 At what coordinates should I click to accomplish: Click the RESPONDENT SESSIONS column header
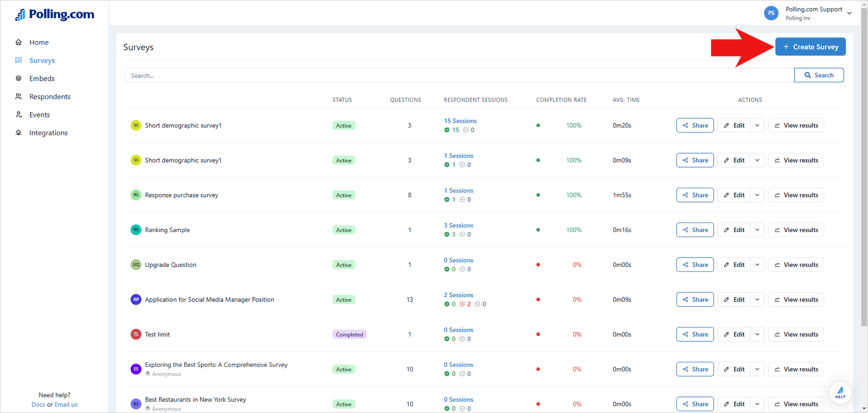pyautogui.click(x=476, y=100)
